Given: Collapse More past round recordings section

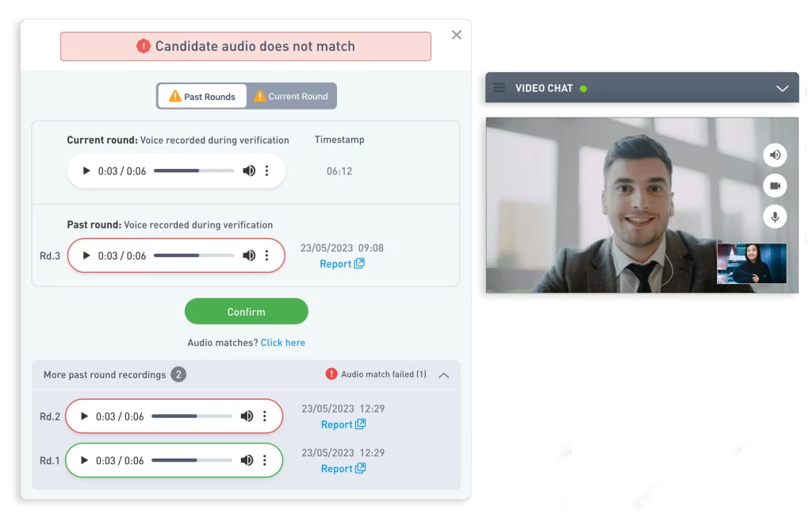Looking at the screenshot, I should pyautogui.click(x=444, y=375).
